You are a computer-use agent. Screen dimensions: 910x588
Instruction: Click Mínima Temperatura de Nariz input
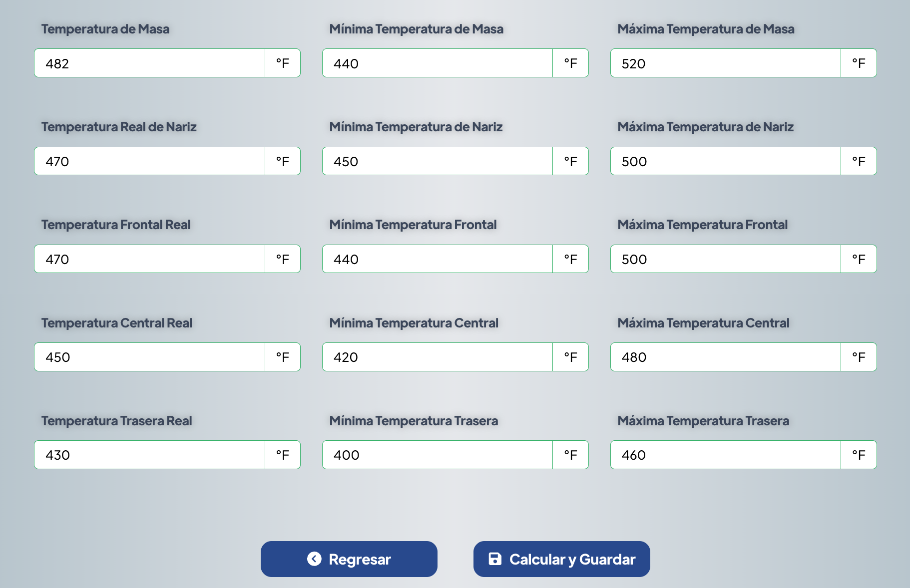coord(438,161)
